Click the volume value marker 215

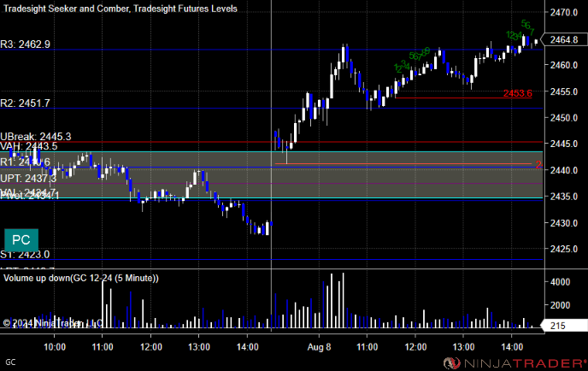click(563, 326)
